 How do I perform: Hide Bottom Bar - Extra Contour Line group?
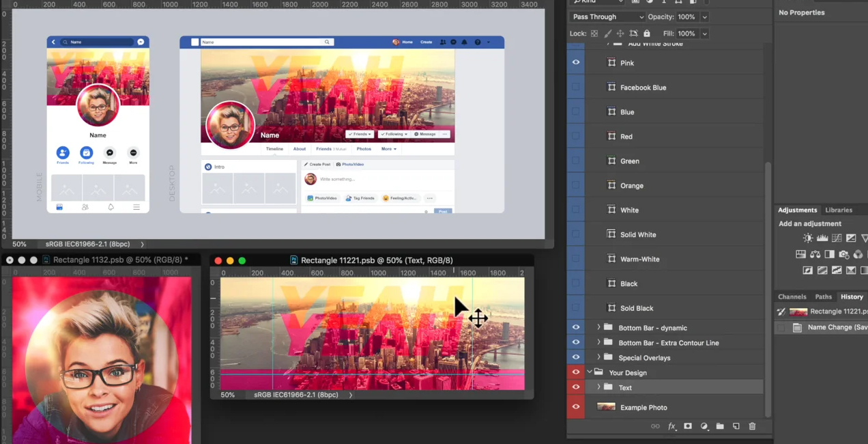click(x=576, y=342)
